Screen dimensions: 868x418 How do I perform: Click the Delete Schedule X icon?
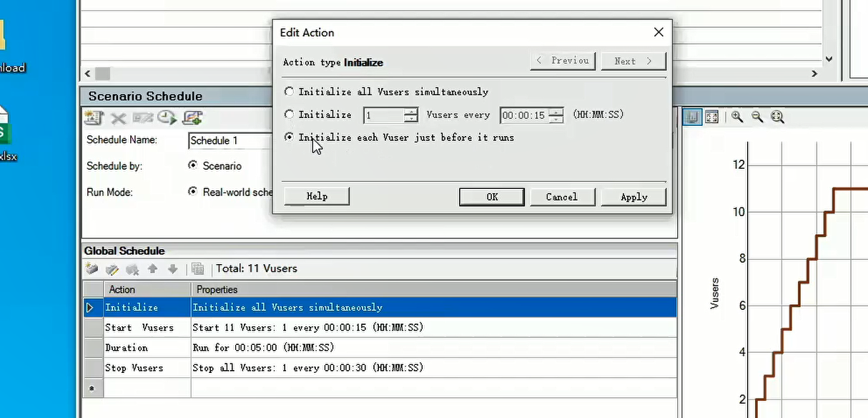pyautogui.click(x=118, y=118)
